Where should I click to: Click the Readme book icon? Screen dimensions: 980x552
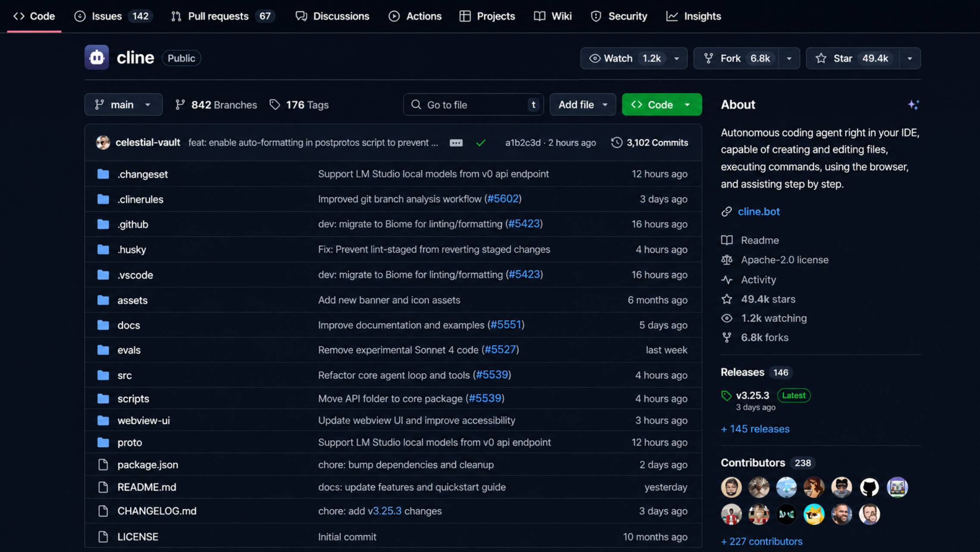(727, 240)
